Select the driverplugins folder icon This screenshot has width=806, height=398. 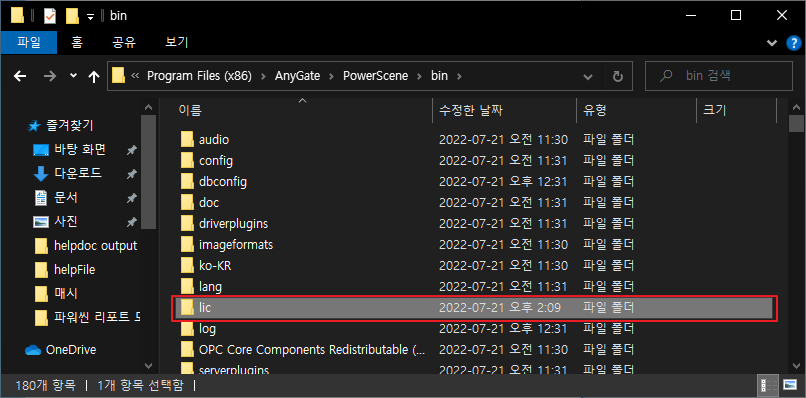[187, 224]
